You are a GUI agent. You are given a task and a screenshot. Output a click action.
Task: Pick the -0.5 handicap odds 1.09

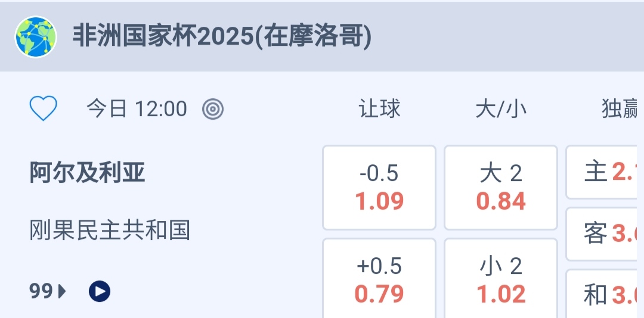[379, 188]
